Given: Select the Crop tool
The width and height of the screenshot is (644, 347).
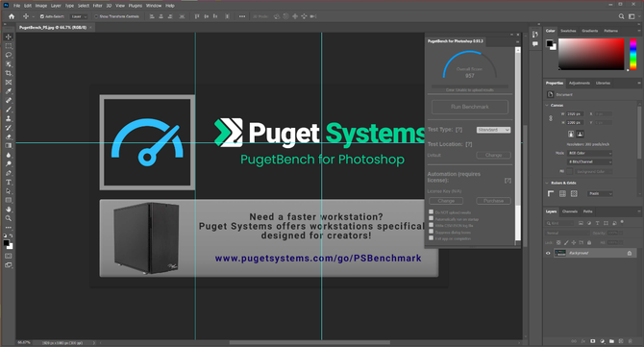Looking at the screenshot, I should 9,73.
